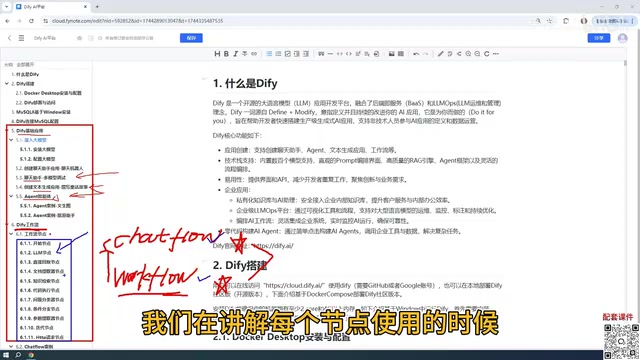Image resolution: width=640 pixels, height=360 pixels.
Task: Apply strikethrough formatting in the toolbar
Action: click(x=245, y=54)
